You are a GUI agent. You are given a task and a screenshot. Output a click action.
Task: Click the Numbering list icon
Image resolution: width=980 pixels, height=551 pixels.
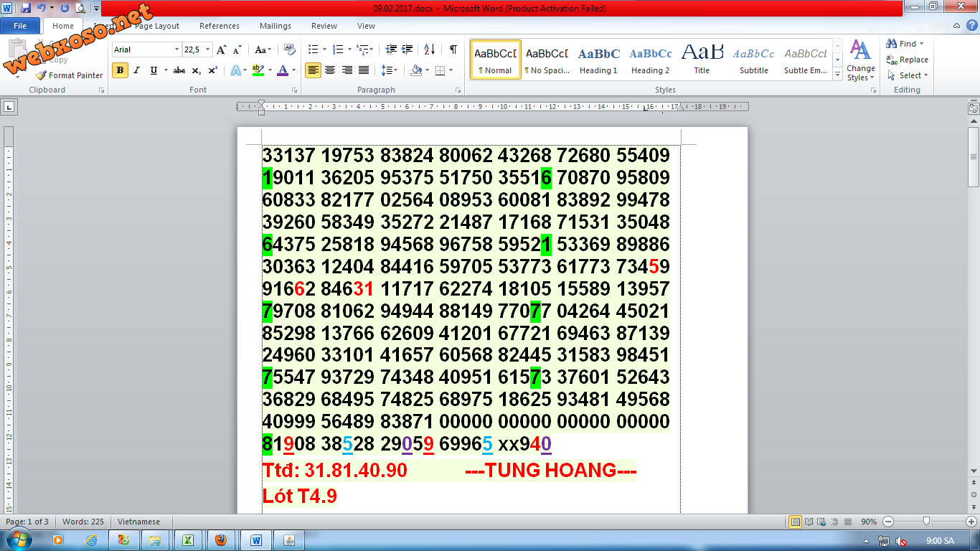pos(338,50)
